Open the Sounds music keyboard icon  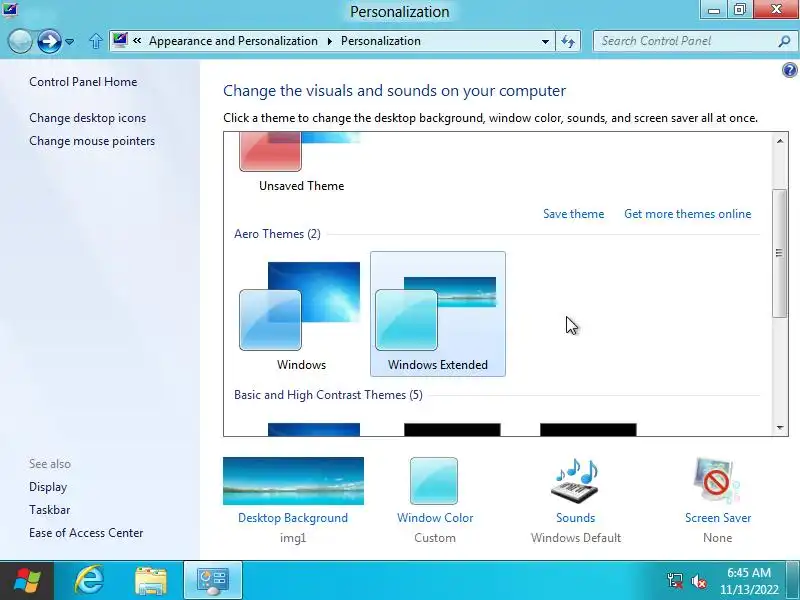(x=575, y=481)
